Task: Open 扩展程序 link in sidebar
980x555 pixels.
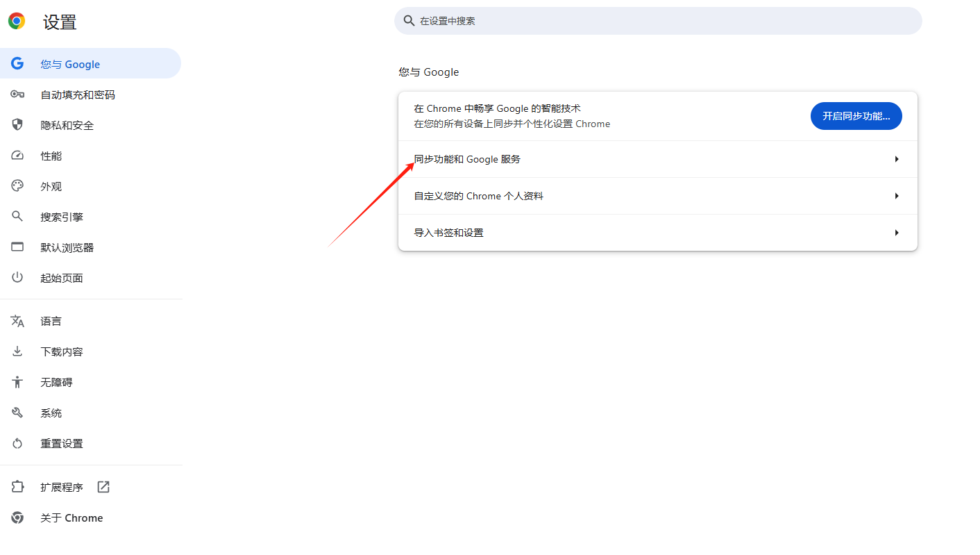Action: click(90, 487)
